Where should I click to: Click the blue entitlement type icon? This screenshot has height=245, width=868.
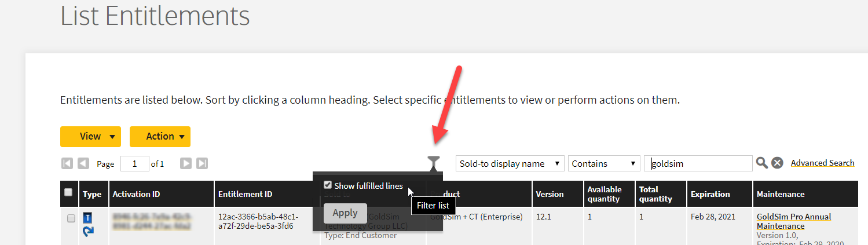pyautogui.click(x=87, y=218)
